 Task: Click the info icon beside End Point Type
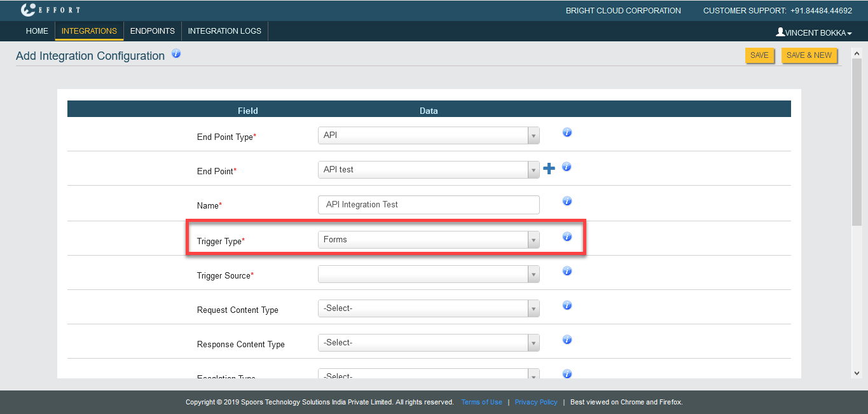567,133
